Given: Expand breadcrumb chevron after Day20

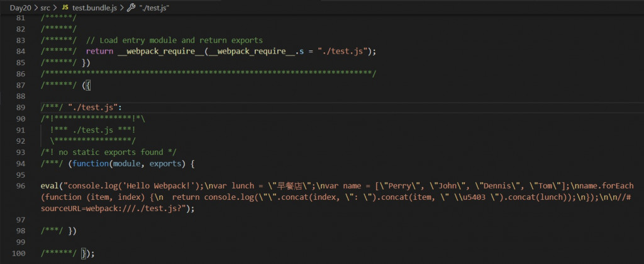Looking at the screenshot, I should pos(35,8).
